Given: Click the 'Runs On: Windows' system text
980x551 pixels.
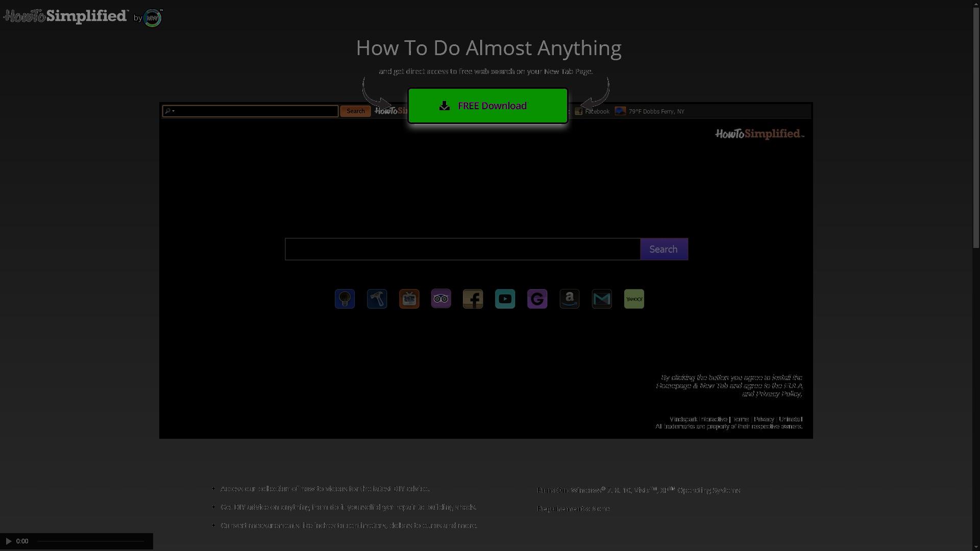Looking at the screenshot, I should coord(639,490).
